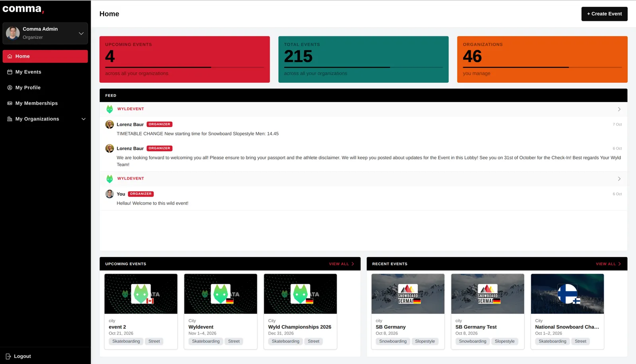
Task: Click the second WYLDEVENT feed logo icon
Action: point(110,179)
